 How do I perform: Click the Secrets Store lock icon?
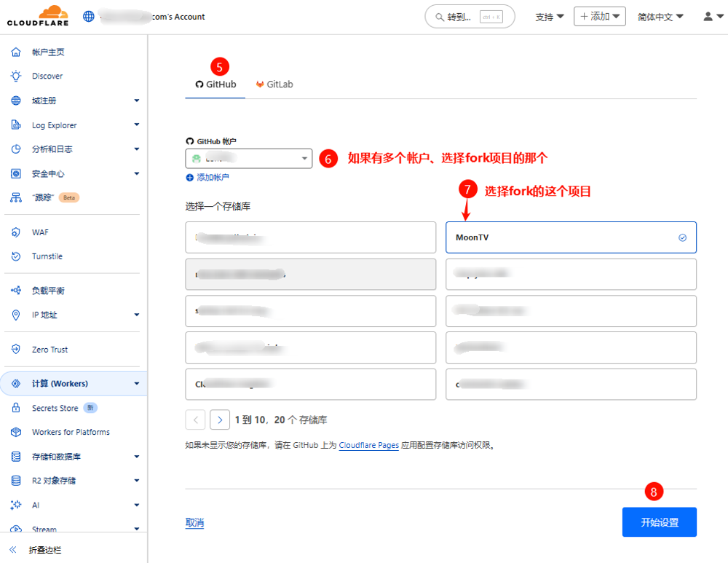[x=15, y=409]
